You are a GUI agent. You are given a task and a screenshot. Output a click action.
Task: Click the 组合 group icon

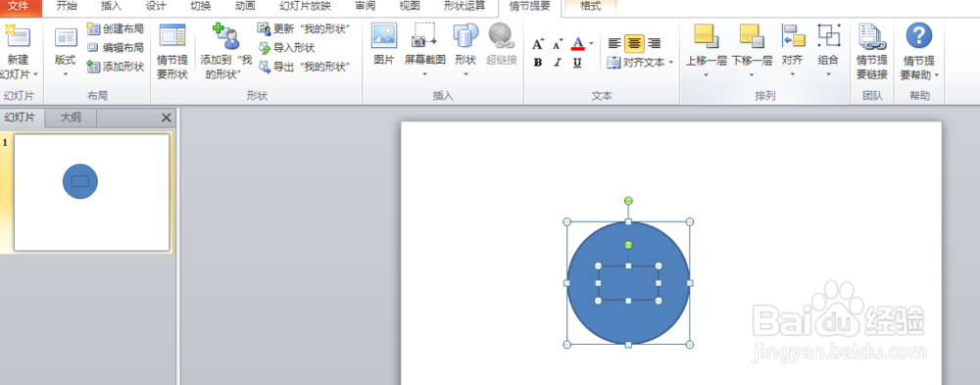tap(829, 36)
